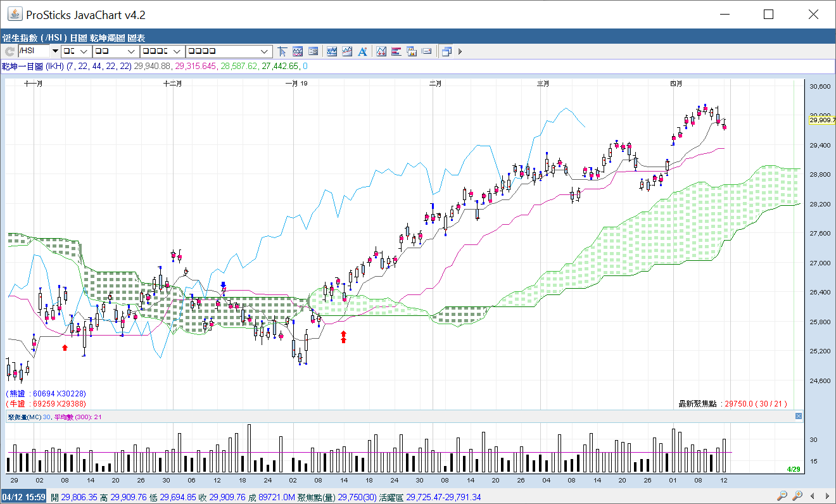Select the text annotation 'A' tool
836x504 pixels.
click(x=362, y=51)
